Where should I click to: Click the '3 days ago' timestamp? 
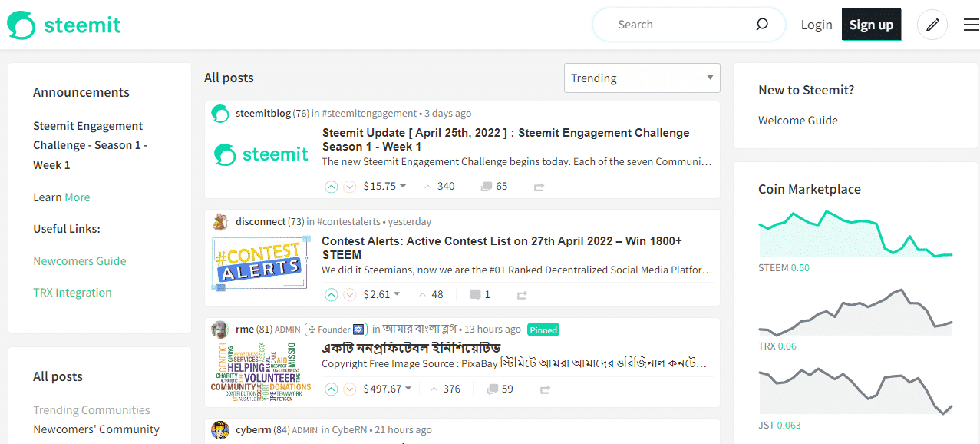click(x=447, y=114)
